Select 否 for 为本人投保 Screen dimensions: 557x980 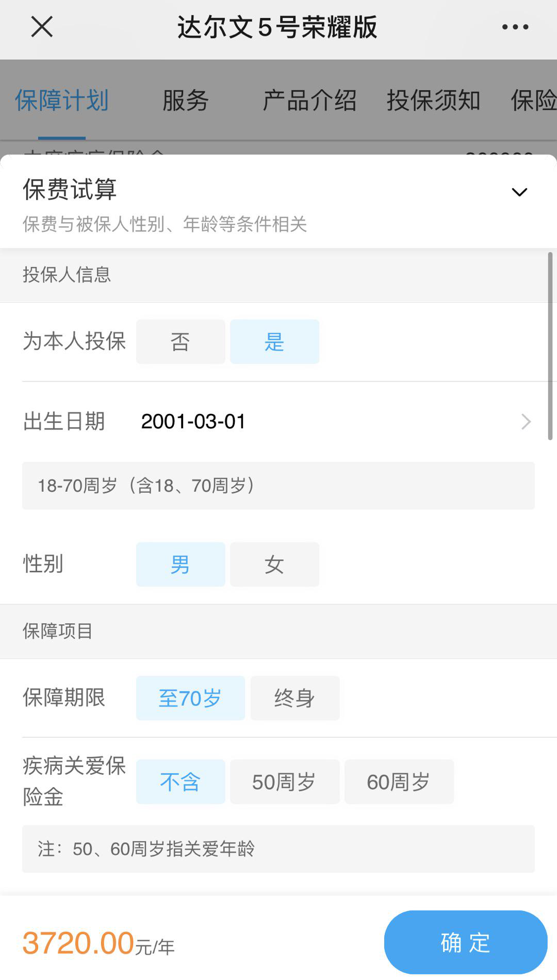pyautogui.click(x=181, y=342)
